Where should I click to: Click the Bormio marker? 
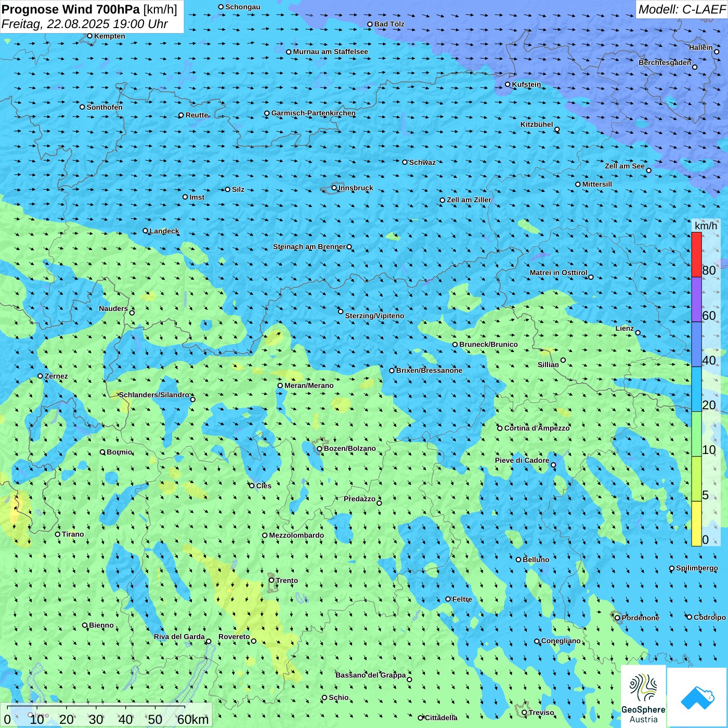click(x=103, y=452)
